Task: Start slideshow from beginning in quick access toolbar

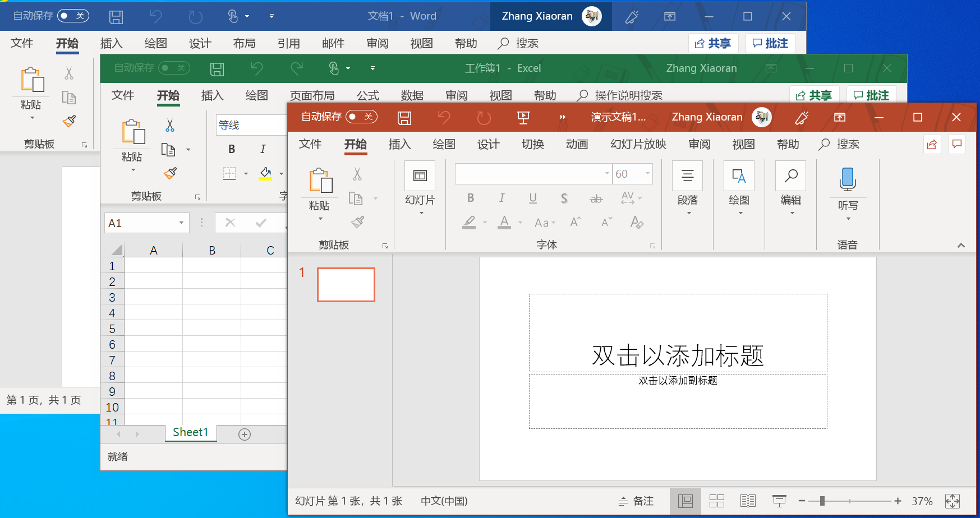Action: (x=523, y=118)
